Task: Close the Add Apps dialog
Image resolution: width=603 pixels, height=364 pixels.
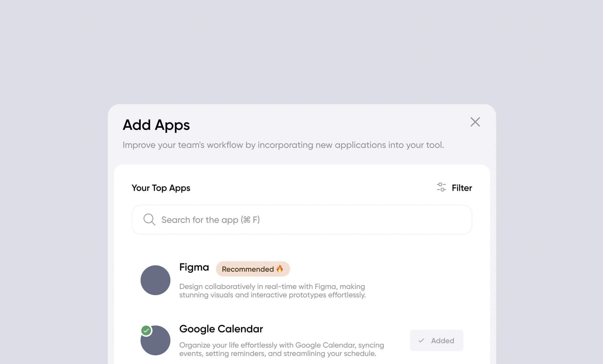Action: (x=475, y=122)
